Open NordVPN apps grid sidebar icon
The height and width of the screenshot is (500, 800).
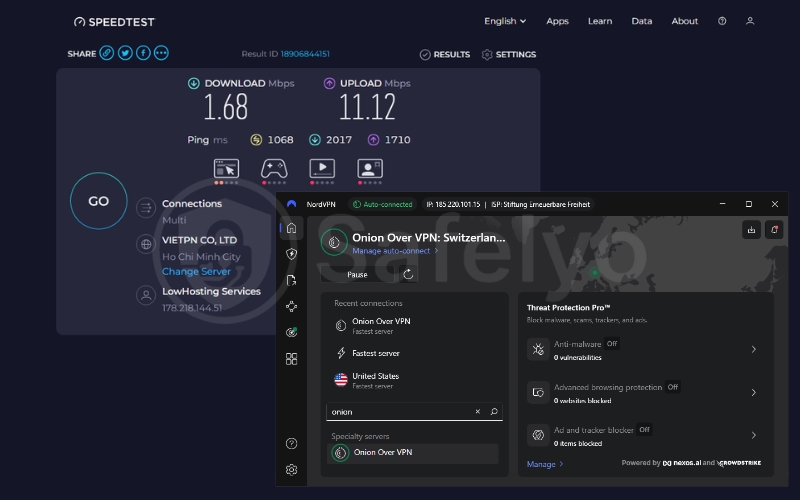click(x=291, y=359)
